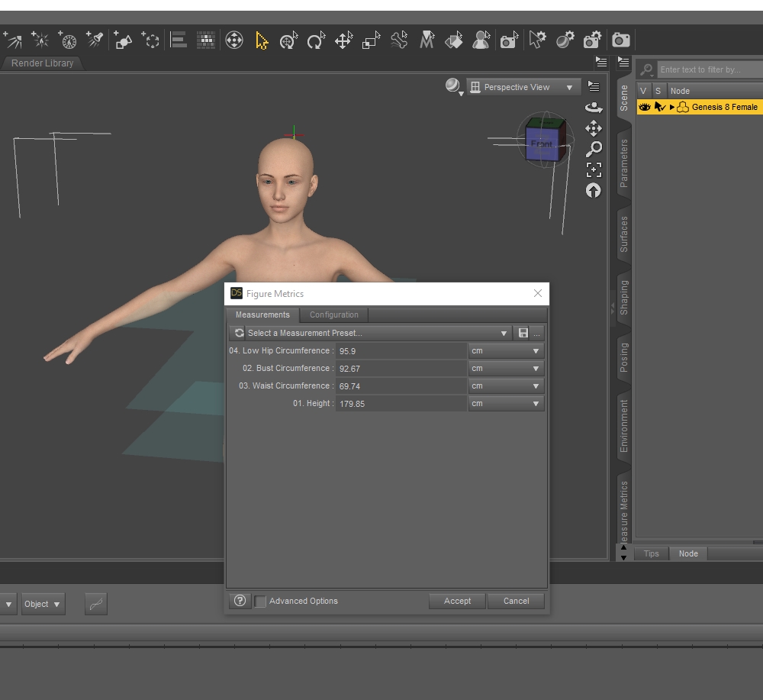Screen dimensions: 763x700
Task: Toggle visibility eye for Genesis 8 Female
Action: coord(645,107)
